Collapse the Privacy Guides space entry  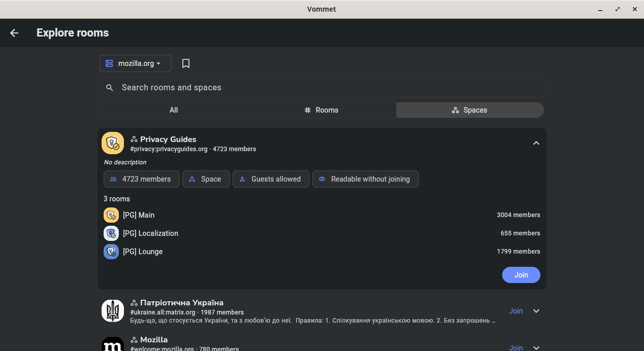536,143
